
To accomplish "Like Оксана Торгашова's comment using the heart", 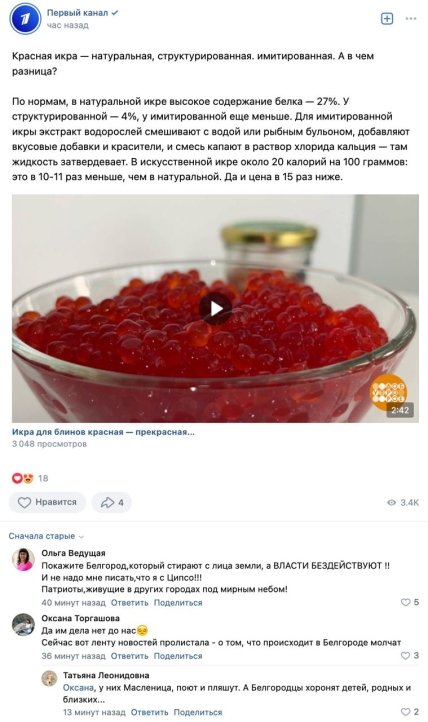I will coord(405,655).
